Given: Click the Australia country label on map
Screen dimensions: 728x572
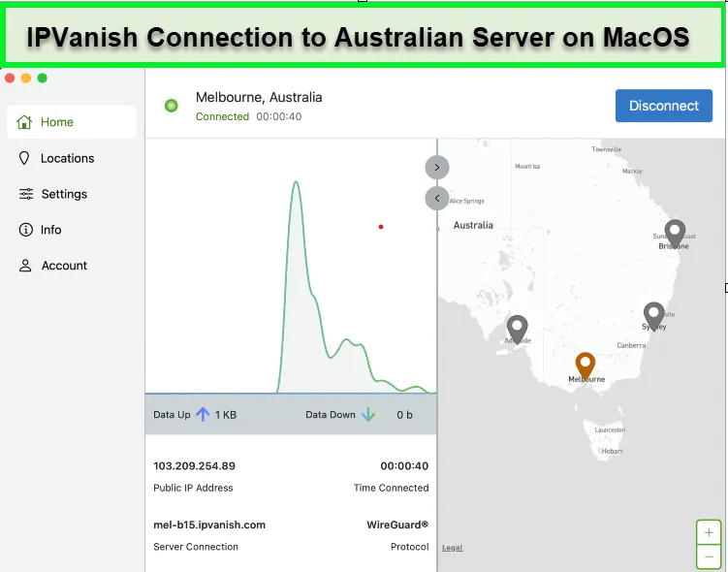Looking at the screenshot, I should pos(473,225).
